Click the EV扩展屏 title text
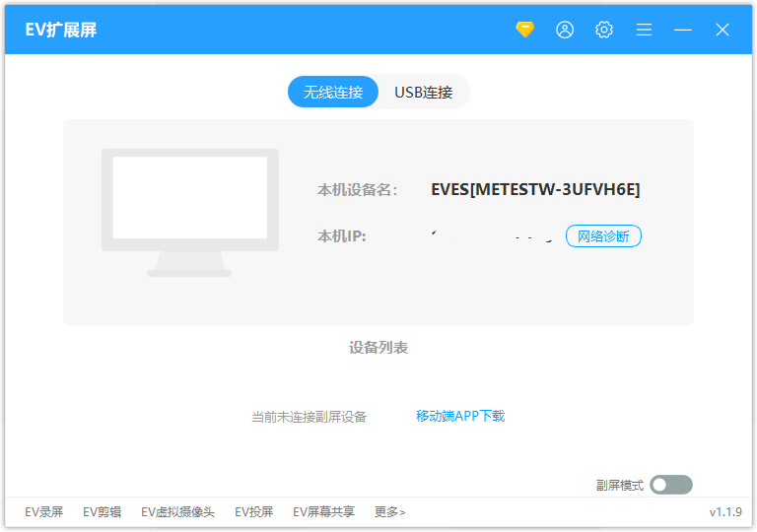Screen dimensions: 757x532 [61, 30]
